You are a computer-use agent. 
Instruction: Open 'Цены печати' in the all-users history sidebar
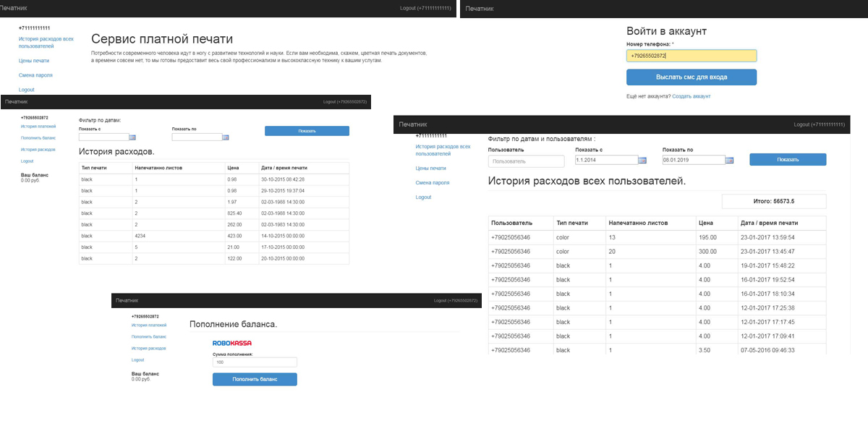(x=431, y=168)
